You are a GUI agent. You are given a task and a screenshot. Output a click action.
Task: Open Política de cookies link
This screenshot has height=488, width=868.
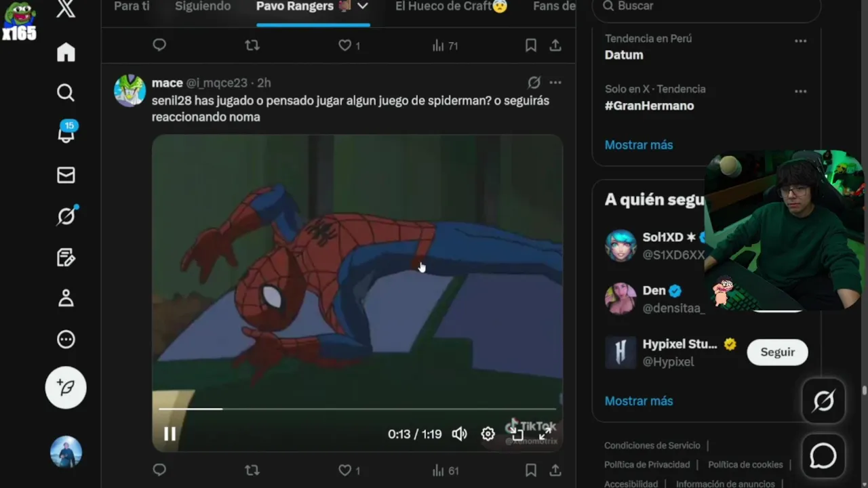745,464
